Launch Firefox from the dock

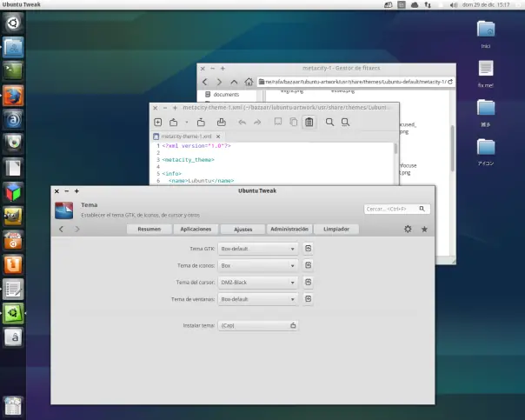pos(13,96)
